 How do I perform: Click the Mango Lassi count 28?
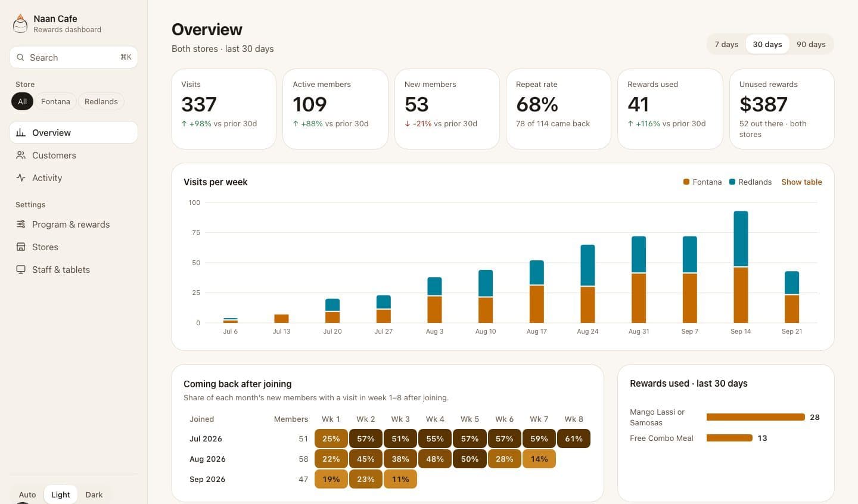(x=815, y=417)
